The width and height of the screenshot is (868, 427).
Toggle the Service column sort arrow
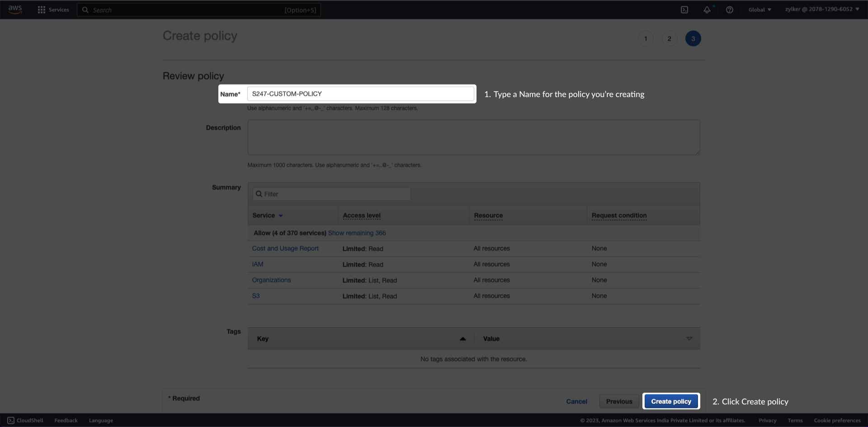pyautogui.click(x=281, y=216)
